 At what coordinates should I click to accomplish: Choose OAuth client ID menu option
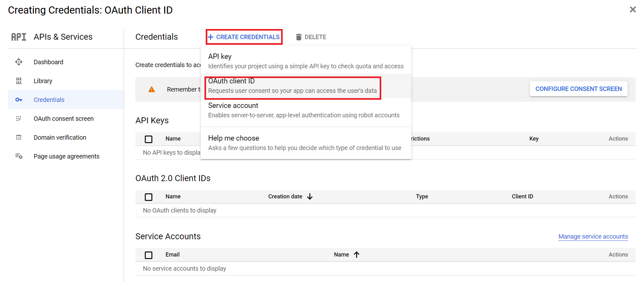point(306,86)
